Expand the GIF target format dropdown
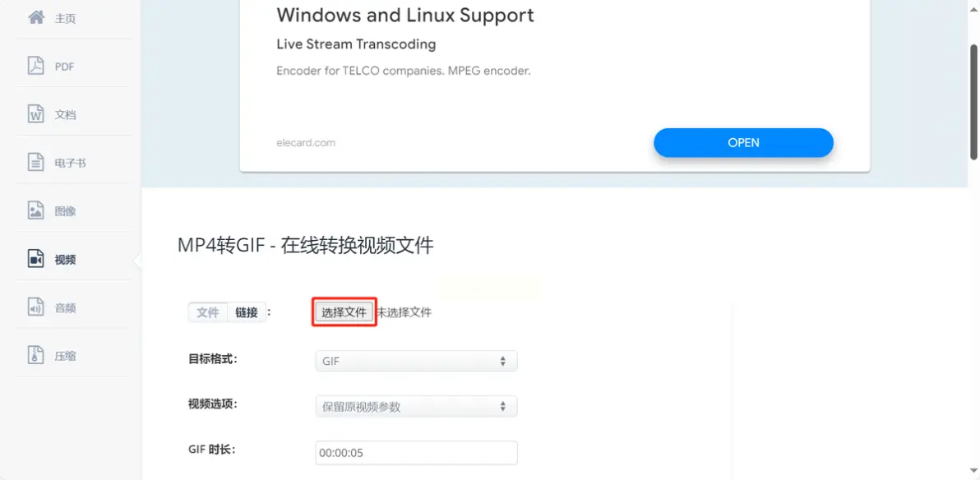 pos(416,362)
